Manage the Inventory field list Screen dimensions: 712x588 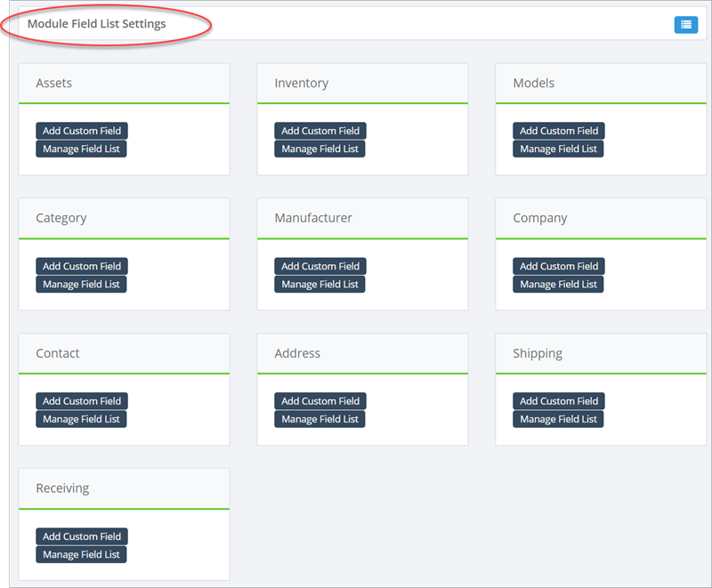[320, 149]
